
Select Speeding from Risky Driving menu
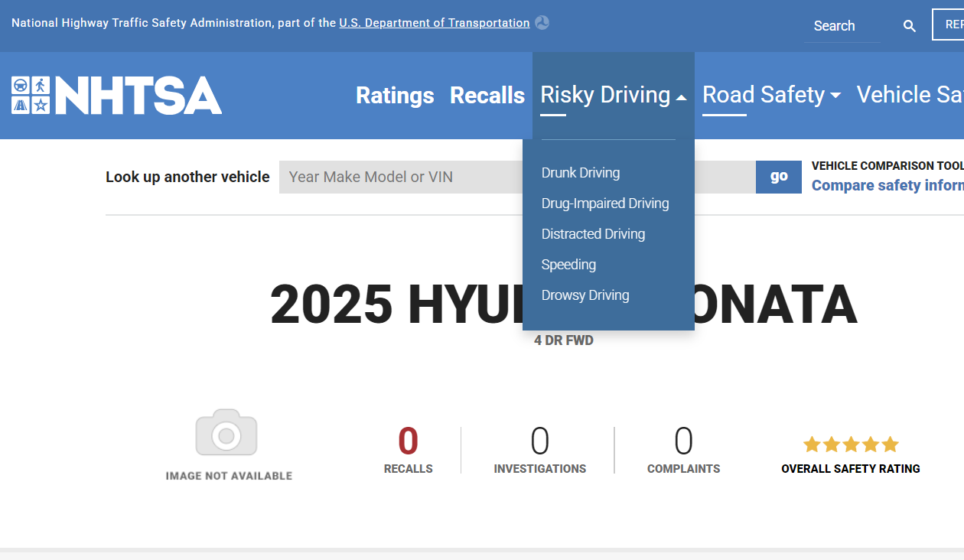568,265
